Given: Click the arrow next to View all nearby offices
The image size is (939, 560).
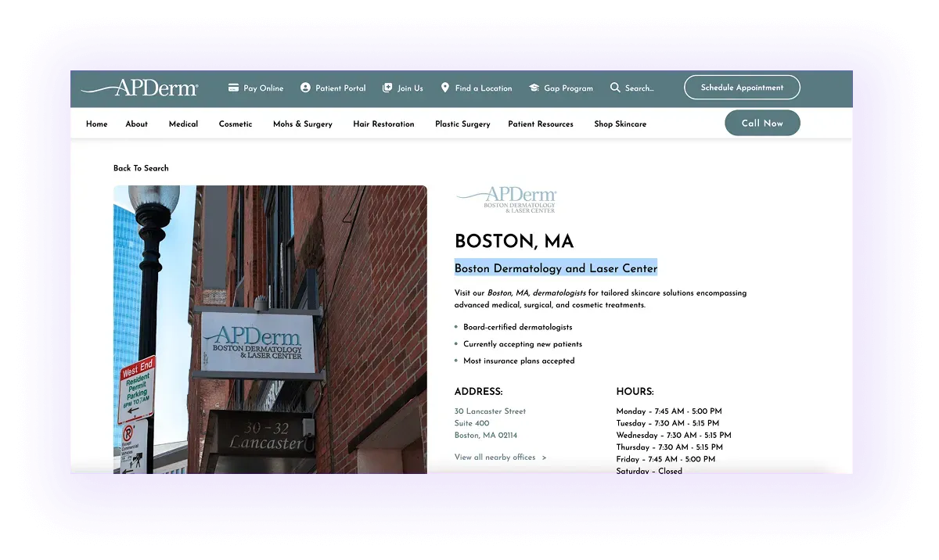Looking at the screenshot, I should click(544, 458).
